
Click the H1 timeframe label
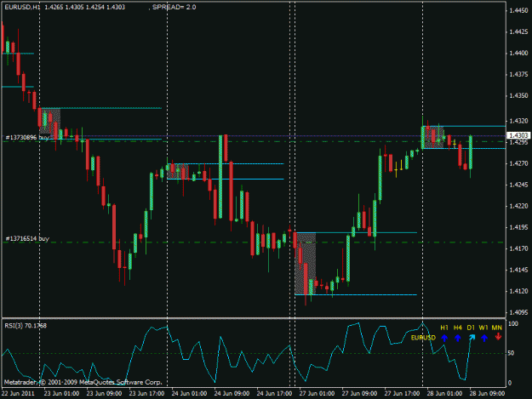444,328
